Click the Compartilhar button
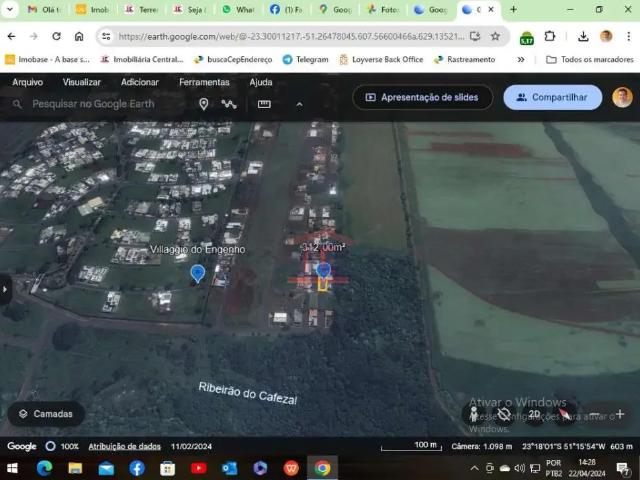 553,97
